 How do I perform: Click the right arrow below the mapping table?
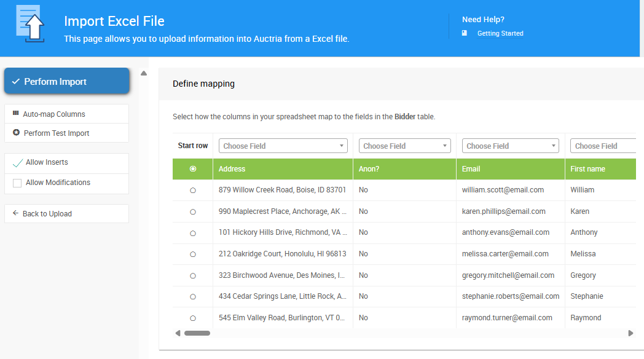(x=630, y=333)
